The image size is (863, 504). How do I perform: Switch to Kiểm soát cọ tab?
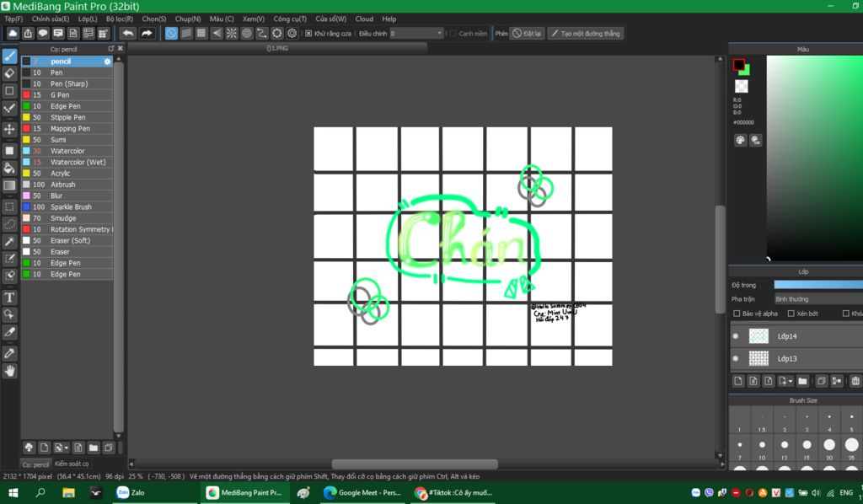(x=72, y=464)
